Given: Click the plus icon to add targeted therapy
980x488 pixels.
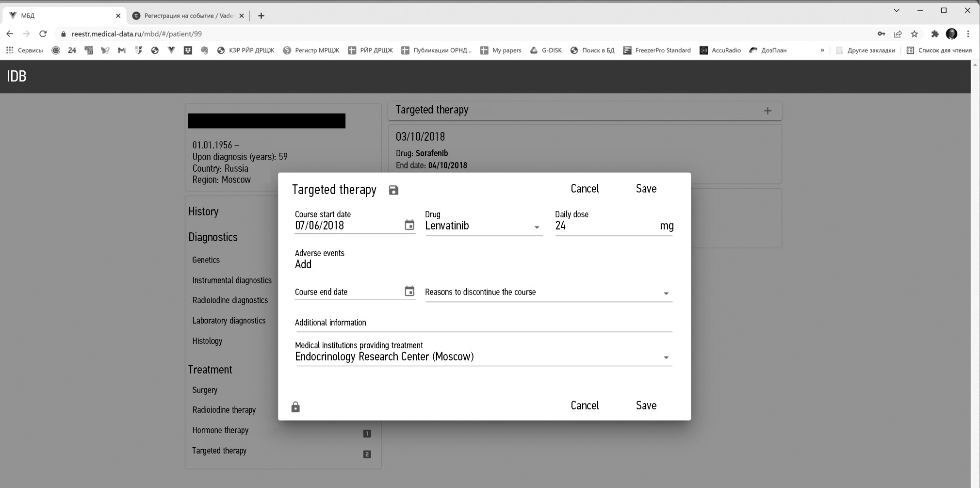Looking at the screenshot, I should (768, 111).
